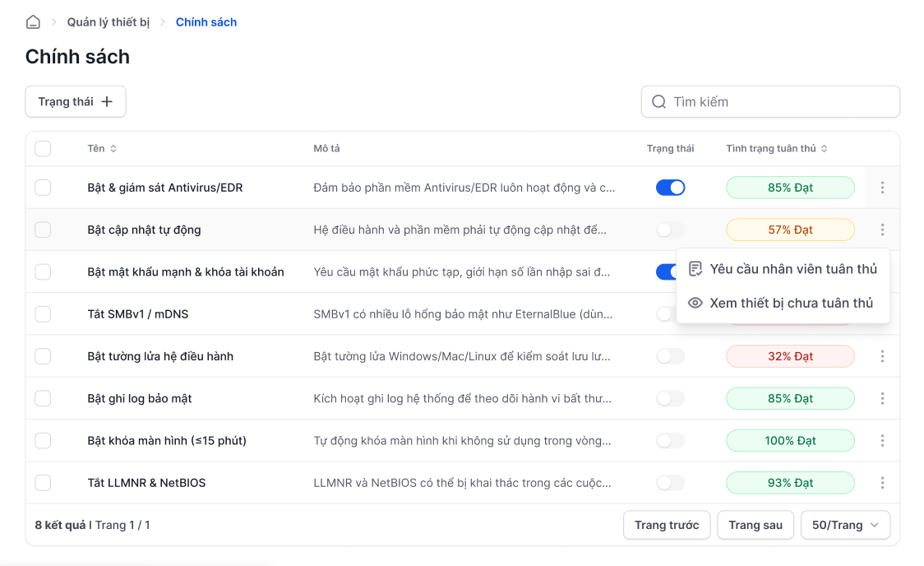Go to Trang sau page
The image size is (924, 566).
click(x=755, y=525)
